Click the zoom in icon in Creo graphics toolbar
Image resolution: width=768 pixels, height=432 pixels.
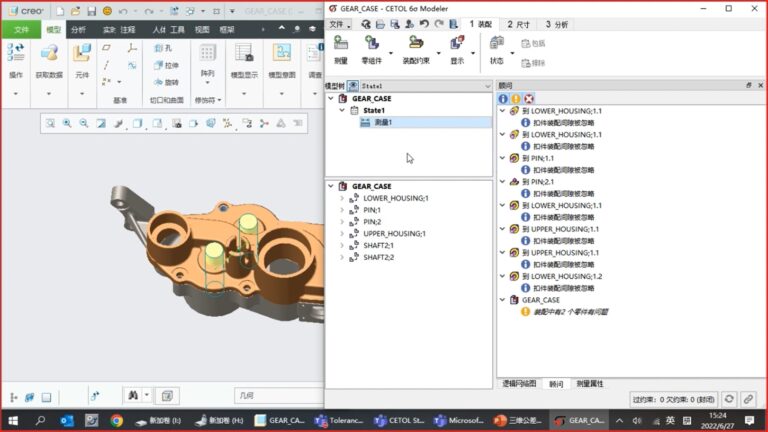pos(67,123)
